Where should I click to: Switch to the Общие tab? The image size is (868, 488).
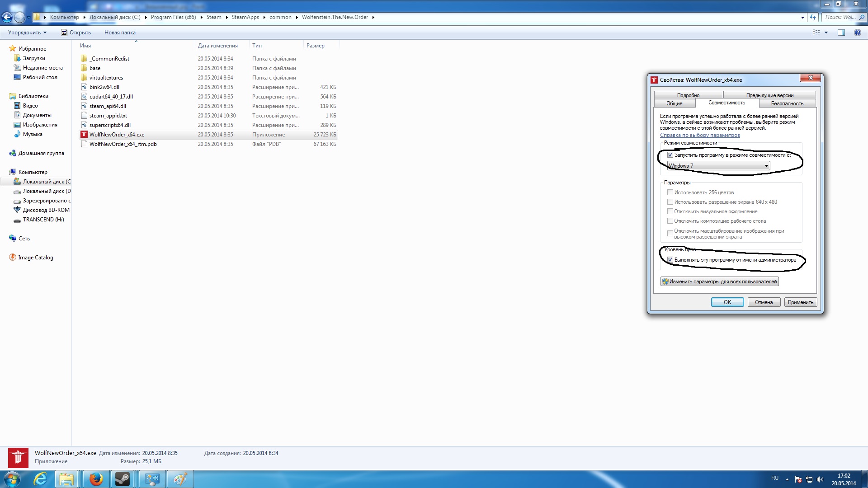point(675,103)
